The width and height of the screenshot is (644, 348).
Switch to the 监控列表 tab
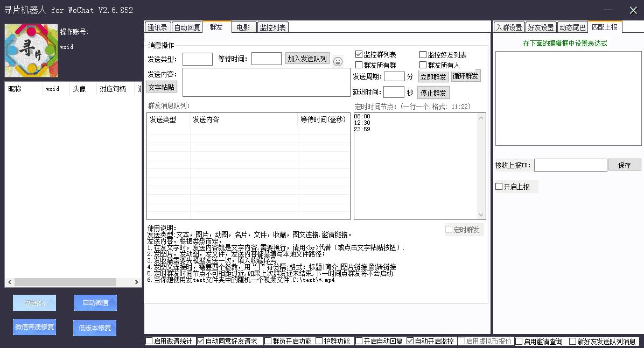[272, 27]
